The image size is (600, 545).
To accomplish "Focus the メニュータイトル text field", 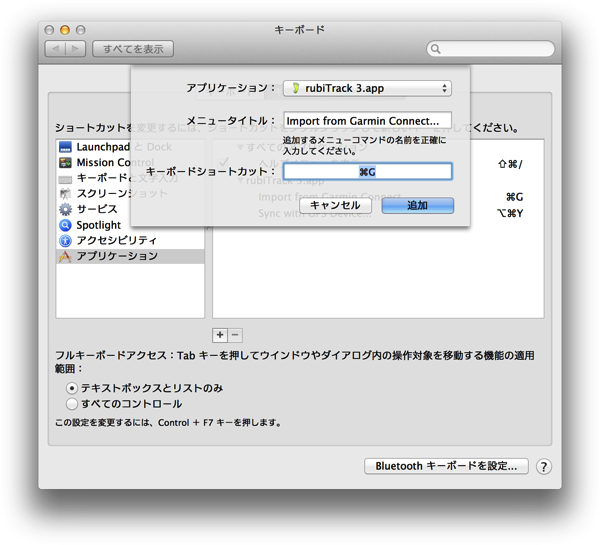I will click(x=367, y=121).
